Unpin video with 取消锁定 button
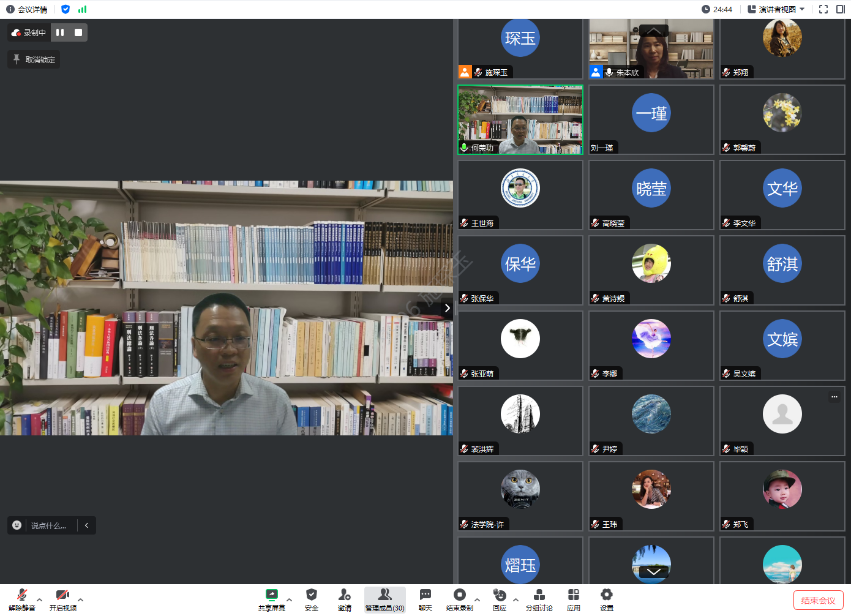851x616 pixels. point(34,59)
